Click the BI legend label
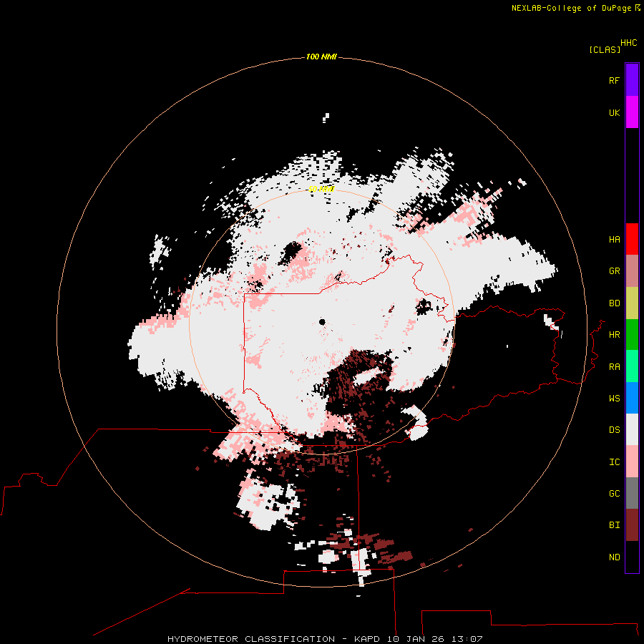The height and width of the screenshot is (644, 644). (x=614, y=525)
